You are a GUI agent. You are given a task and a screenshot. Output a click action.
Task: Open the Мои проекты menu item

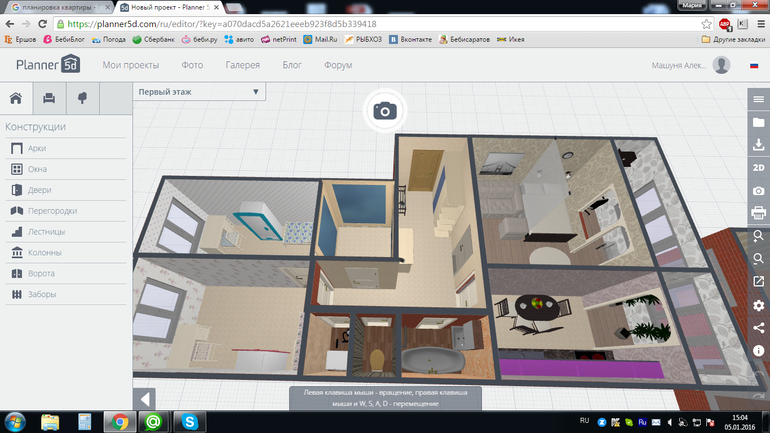(131, 66)
